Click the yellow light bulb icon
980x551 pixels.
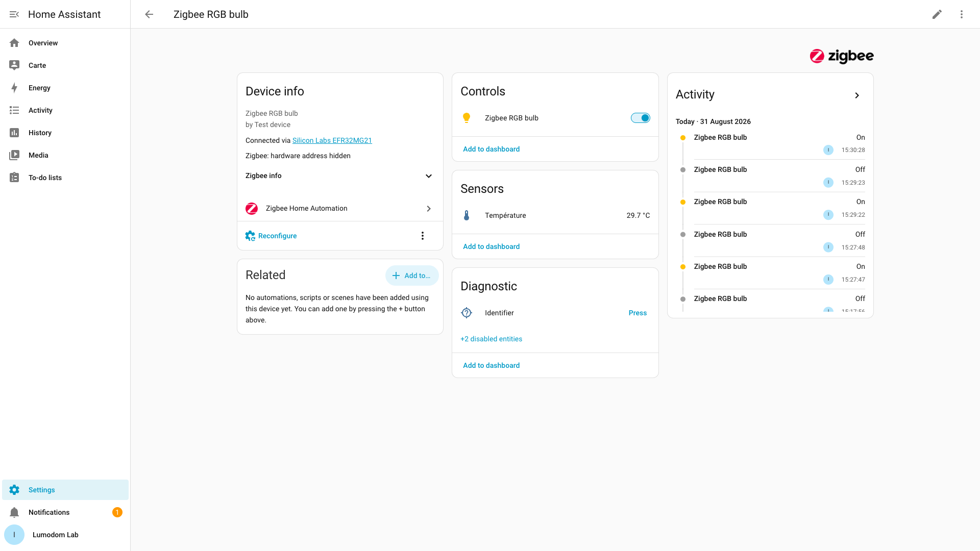467,118
